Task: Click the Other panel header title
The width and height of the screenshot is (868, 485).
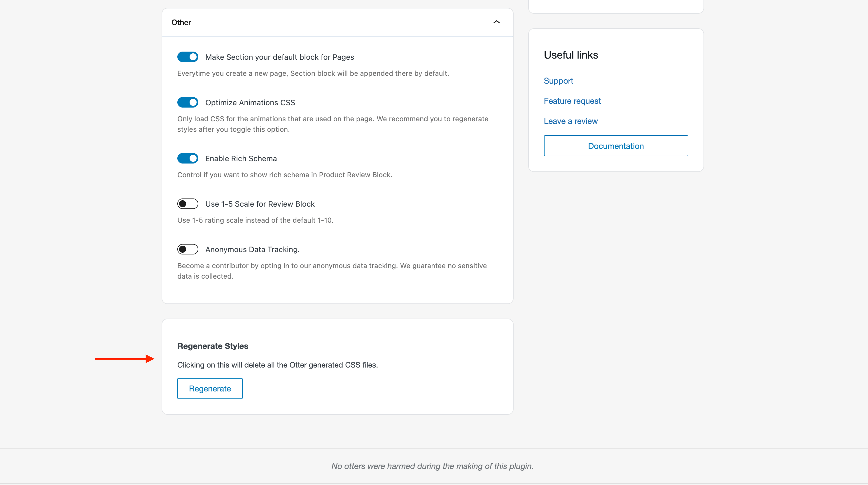Action: tap(181, 22)
